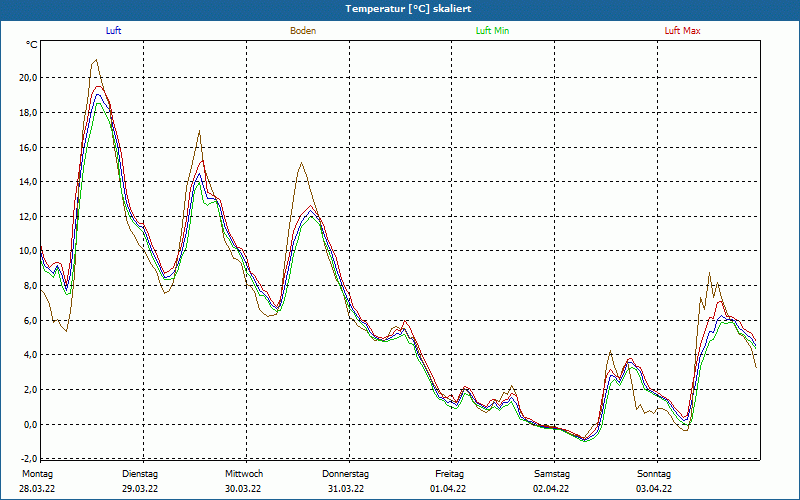800x500 pixels.
Task: Click the date 03.04.22
Action: coord(654,489)
